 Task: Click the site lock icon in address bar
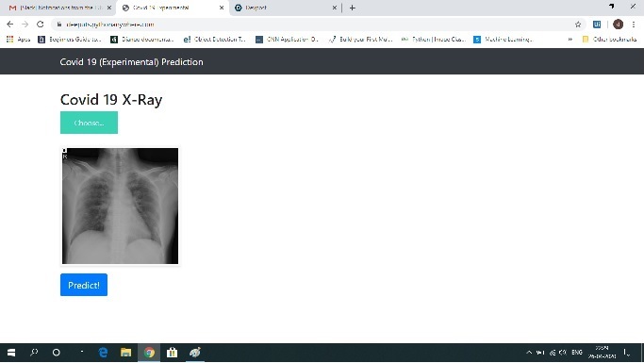point(59,25)
